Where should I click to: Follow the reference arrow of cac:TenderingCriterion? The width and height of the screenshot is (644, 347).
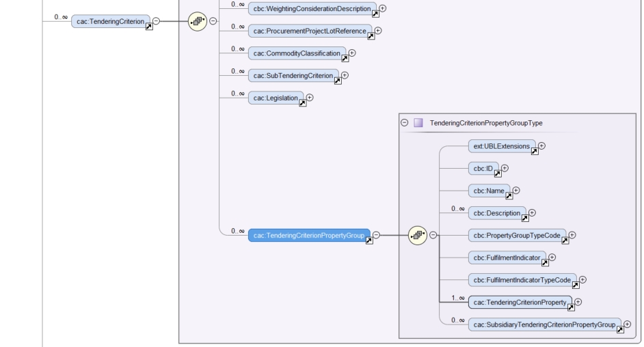(149, 27)
